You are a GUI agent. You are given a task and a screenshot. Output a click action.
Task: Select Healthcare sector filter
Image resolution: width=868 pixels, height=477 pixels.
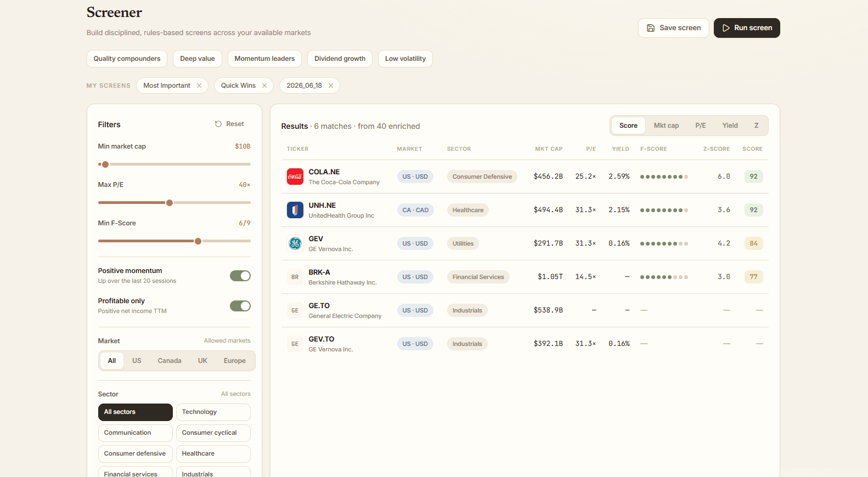(213, 454)
